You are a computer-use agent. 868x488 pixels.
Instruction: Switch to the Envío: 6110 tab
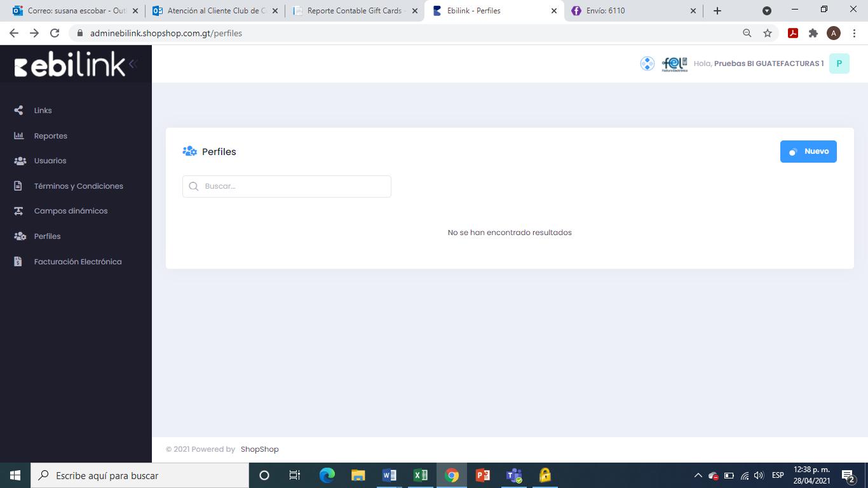pyautogui.click(x=633, y=11)
